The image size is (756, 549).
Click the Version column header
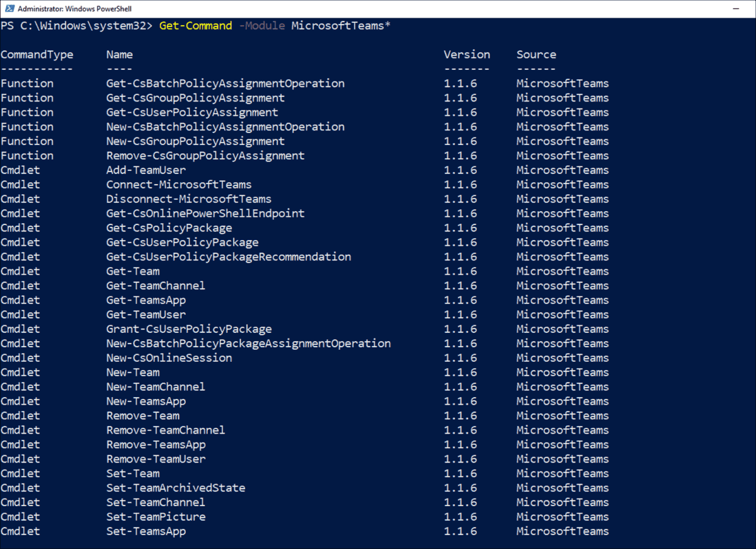tap(467, 54)
